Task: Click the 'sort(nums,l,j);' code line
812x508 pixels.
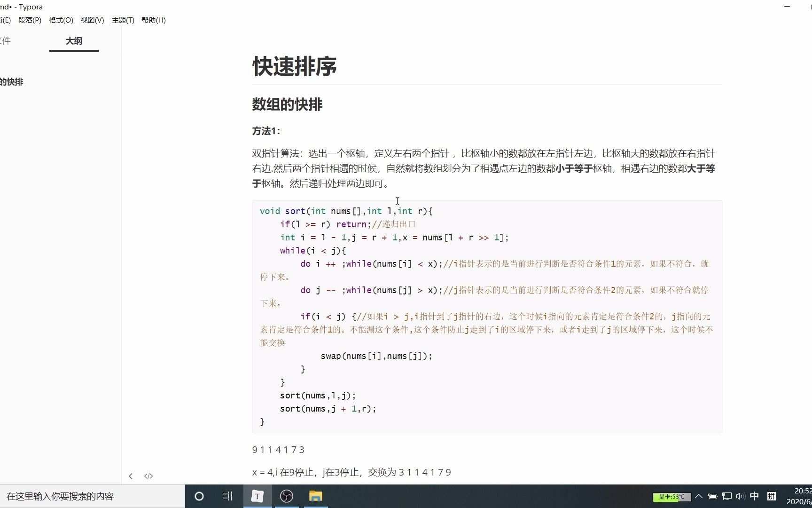Action: point(318,396)
